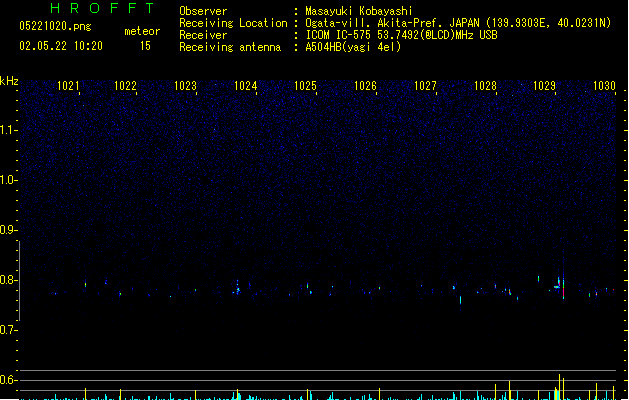The image size is (629, 400).
Task: Click time marker 1027
Action: coord(425,86)
